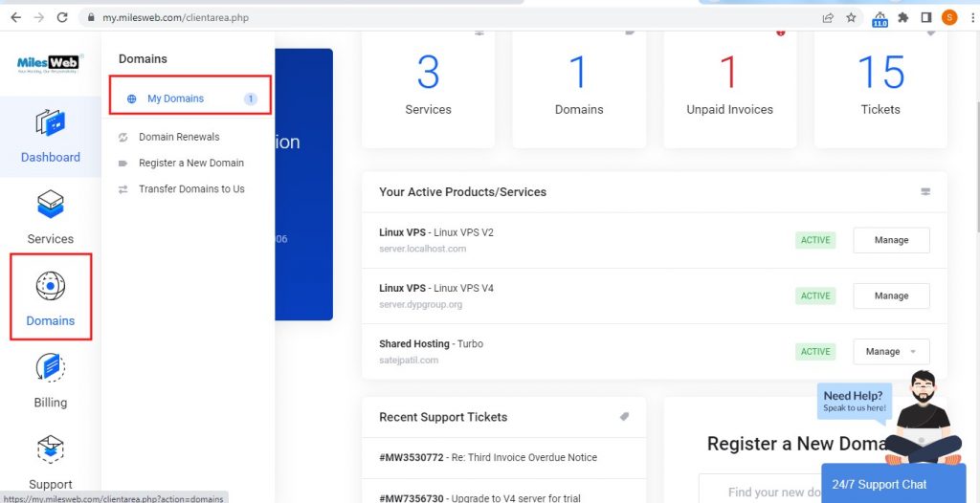Open the Manage dropdown arrow for Shared Hosting
Viewport: 980px width, 503px height.
click(x=912, y=352)
